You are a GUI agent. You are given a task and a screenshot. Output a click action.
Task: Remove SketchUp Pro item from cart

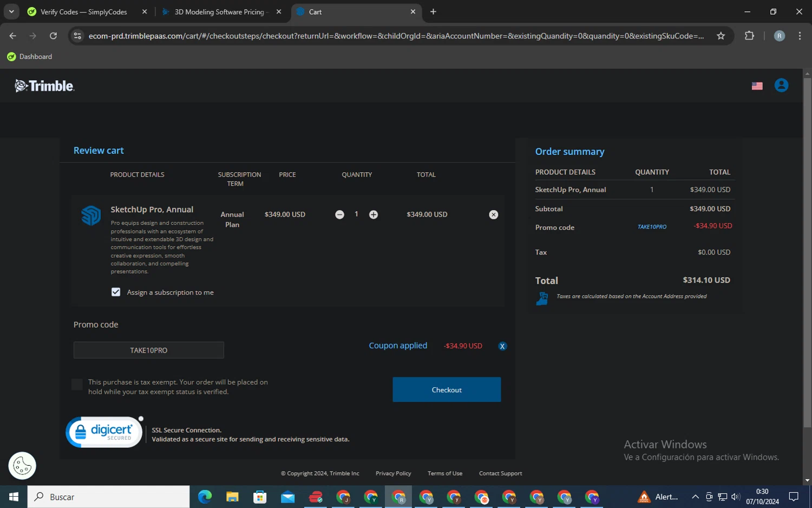(493, 214)
